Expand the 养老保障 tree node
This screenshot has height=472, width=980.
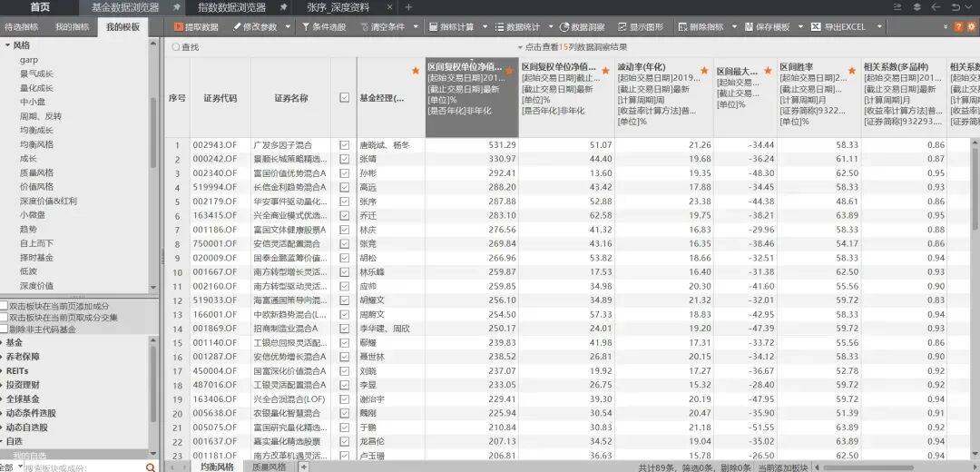(x=3, y=357)
